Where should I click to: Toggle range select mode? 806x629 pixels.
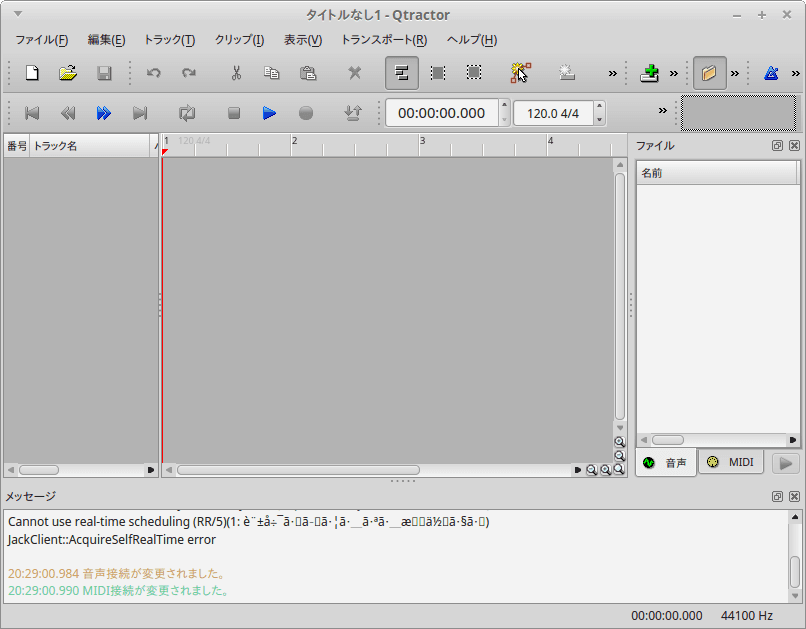click(437, 73)
